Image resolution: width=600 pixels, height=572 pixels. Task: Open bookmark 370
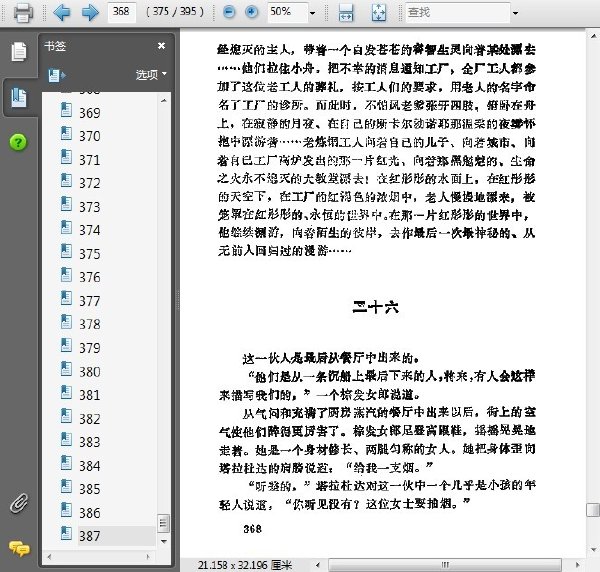[90, 136]
